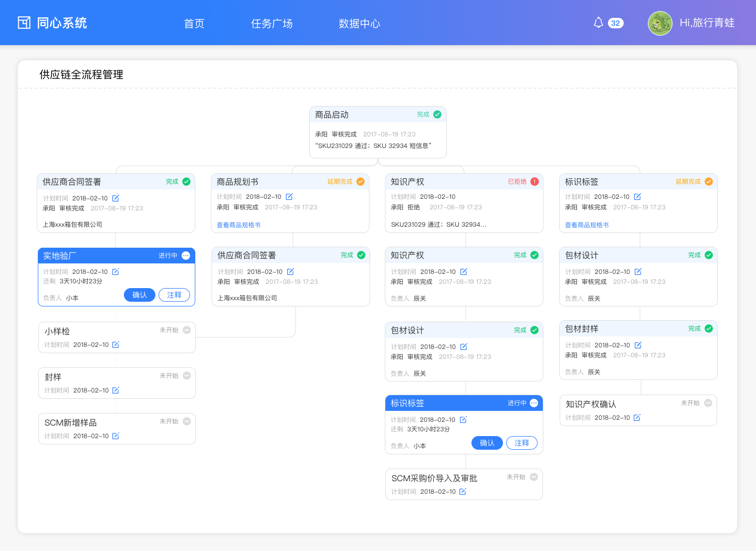Click 注释 button in in-progress 标识标签 card
The width and height of the screenshot is (756, 551).
(x=522, y=443)
